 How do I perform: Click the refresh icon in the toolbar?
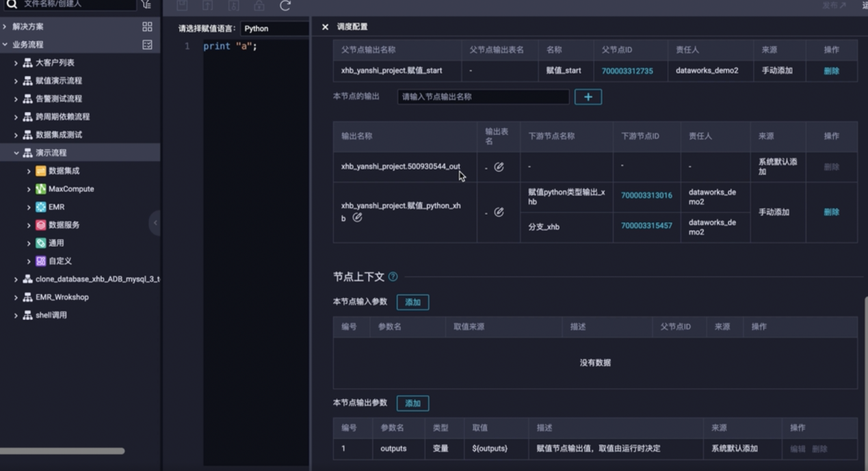(x=285, y=6)
